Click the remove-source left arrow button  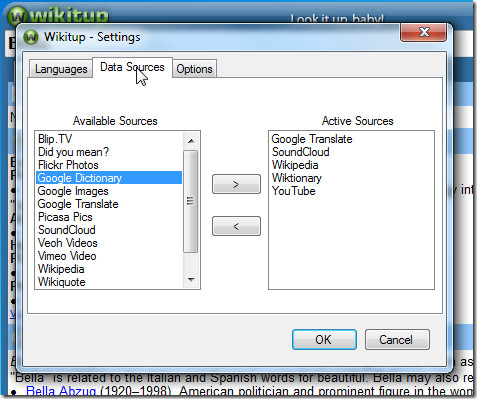tap(236, 226)
